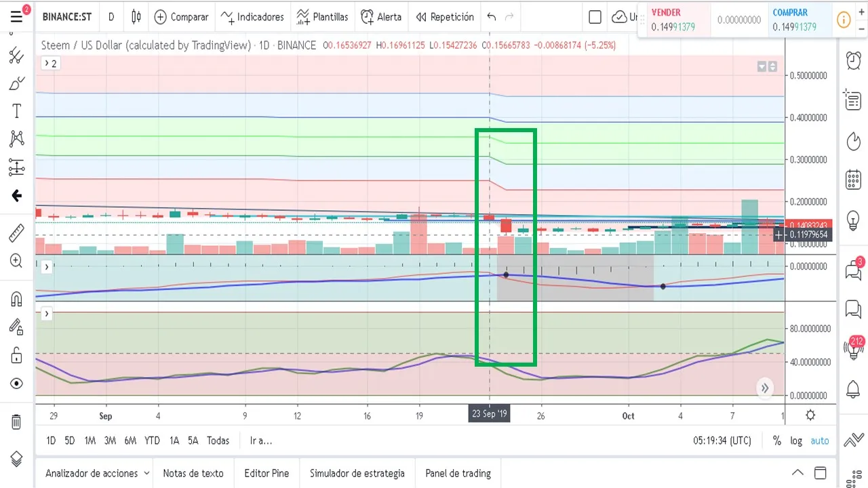Activate the zoom in tool
868x488 pixels.
[x=16, y=261]
